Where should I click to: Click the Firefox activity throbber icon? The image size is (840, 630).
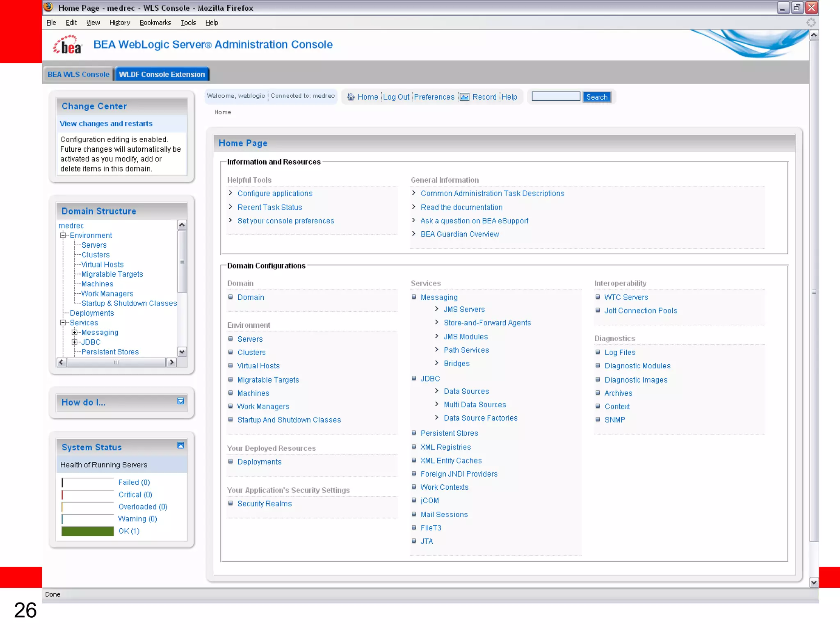point(811,23)
